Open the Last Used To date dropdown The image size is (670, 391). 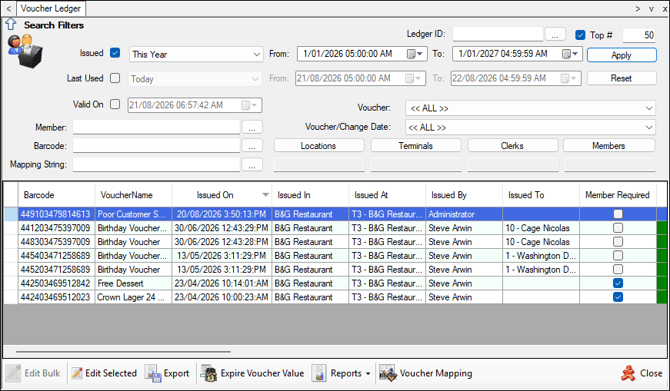coord(569,79)
